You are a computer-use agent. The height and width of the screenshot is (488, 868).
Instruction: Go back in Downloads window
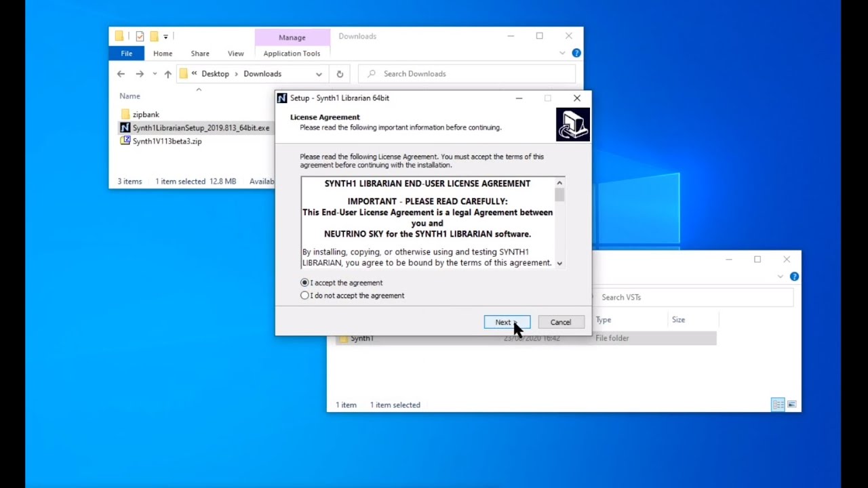point(121,74)
